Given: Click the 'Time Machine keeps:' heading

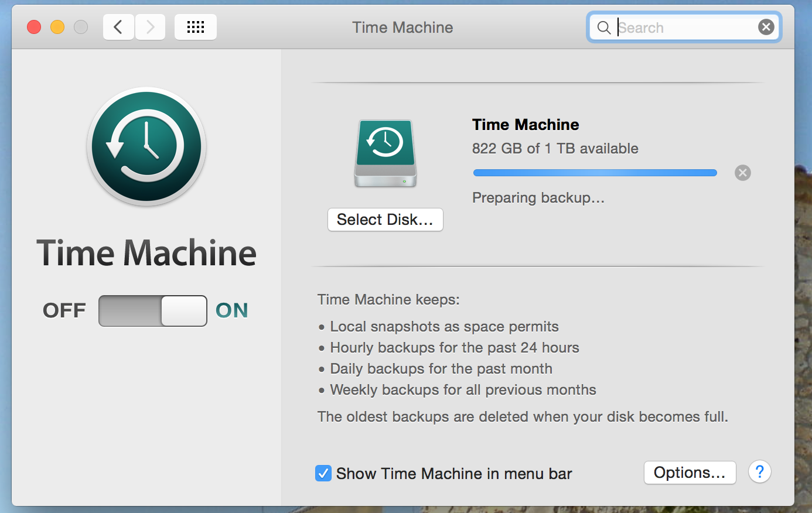Looking at the screenshot, I should [x=388, y=300].
